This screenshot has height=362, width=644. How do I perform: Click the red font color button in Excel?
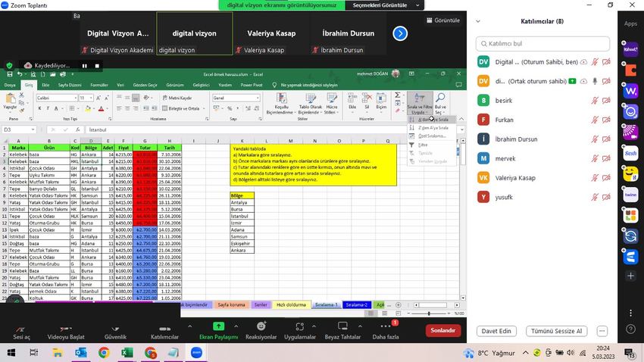101,108
